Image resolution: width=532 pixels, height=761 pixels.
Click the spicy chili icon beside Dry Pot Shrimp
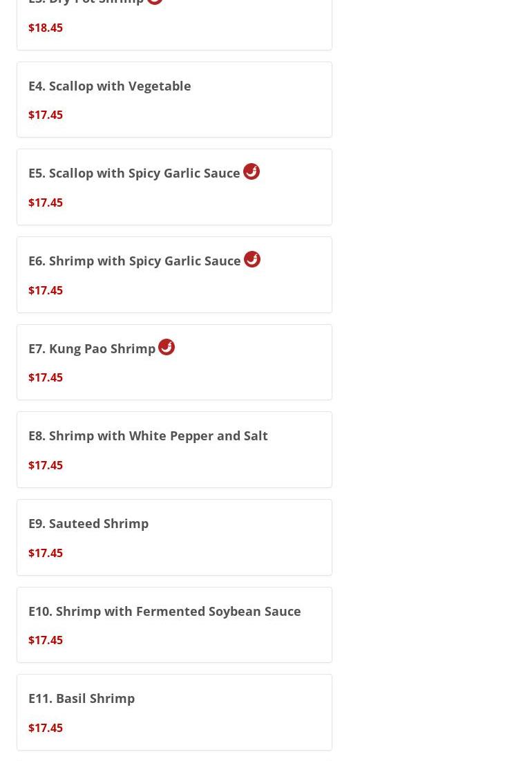[x=155, y=1]
